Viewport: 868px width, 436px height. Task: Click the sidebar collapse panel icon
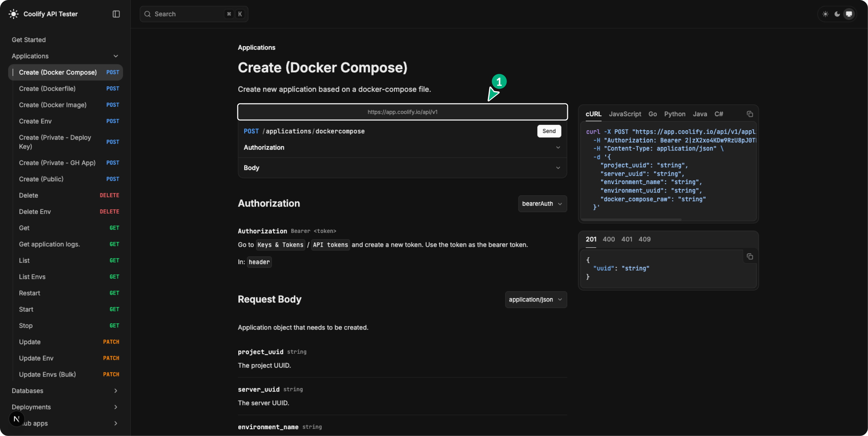coord(116,14)
